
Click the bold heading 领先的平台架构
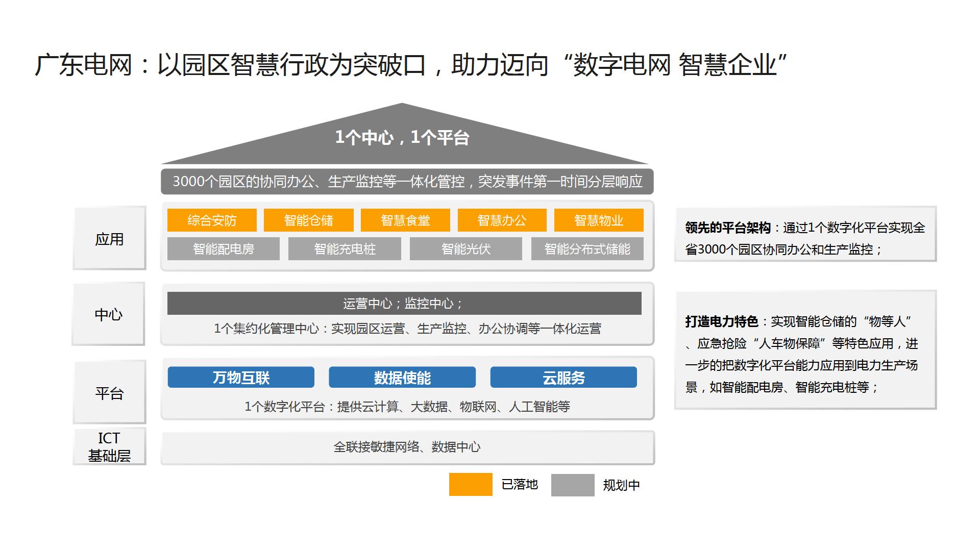(x=728, y=228)
